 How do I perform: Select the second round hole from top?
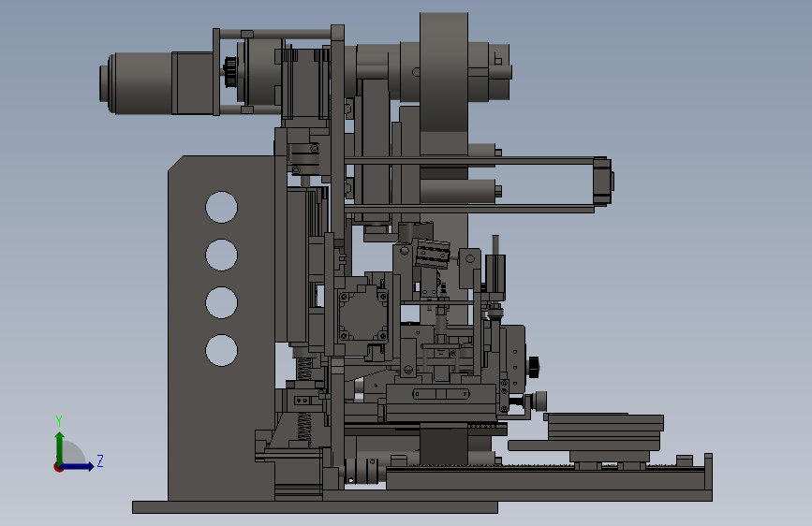[x=222, y=255]
